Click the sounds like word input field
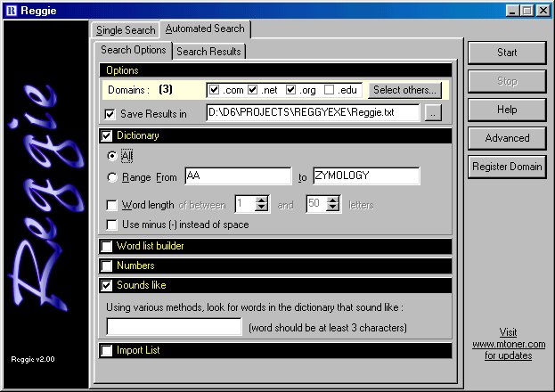Image resolution: width=555 pixels, height=392 pixels. pyautogui.click(x=174, y=326)
